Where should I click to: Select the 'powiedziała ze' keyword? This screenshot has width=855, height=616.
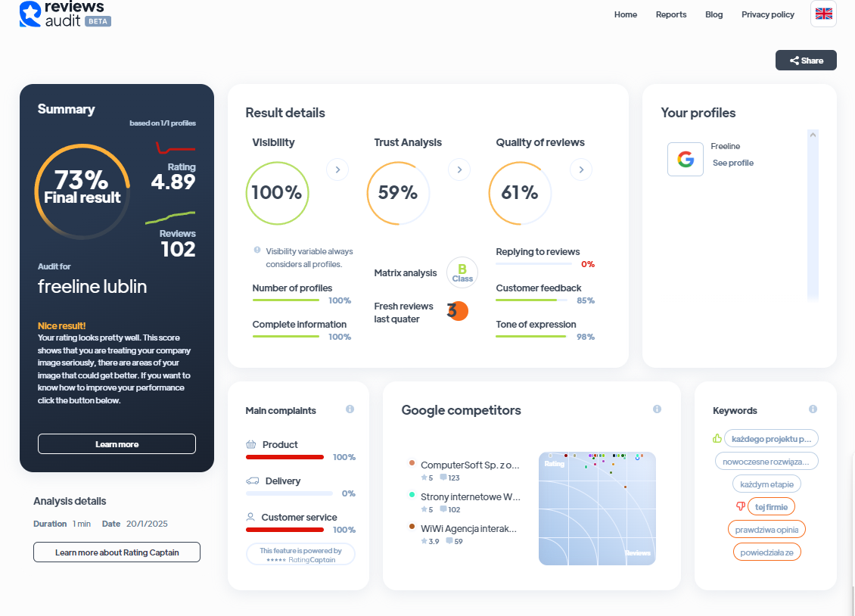pos(766,552)
